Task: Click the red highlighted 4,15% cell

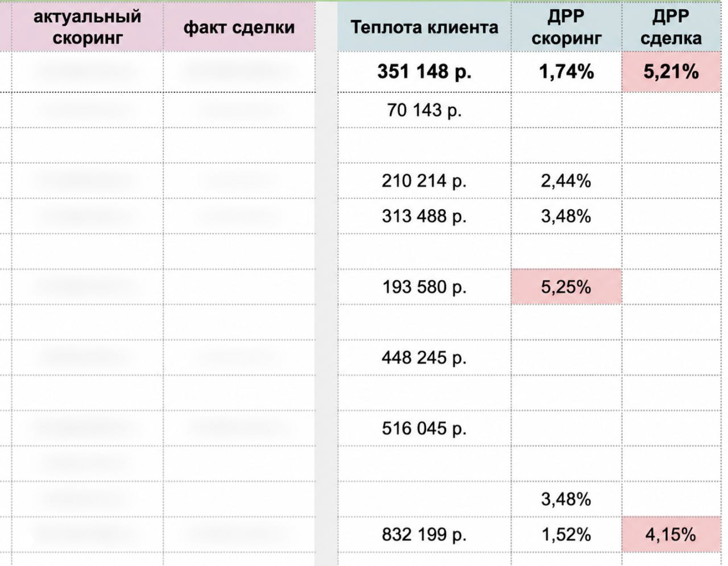Action: tap(671, 534)
